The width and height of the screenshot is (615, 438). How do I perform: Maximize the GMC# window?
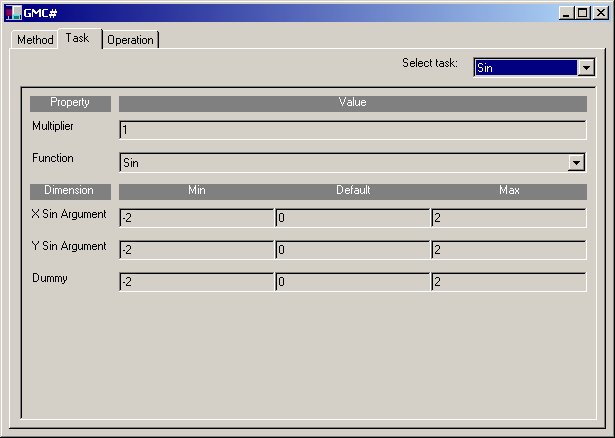point(583,12)
